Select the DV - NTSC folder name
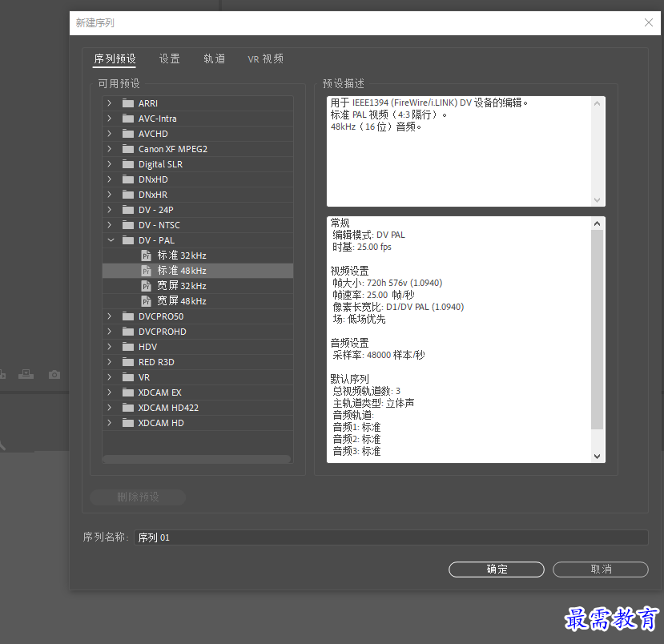This screenshot has height=644, width=664. point(159,225)
